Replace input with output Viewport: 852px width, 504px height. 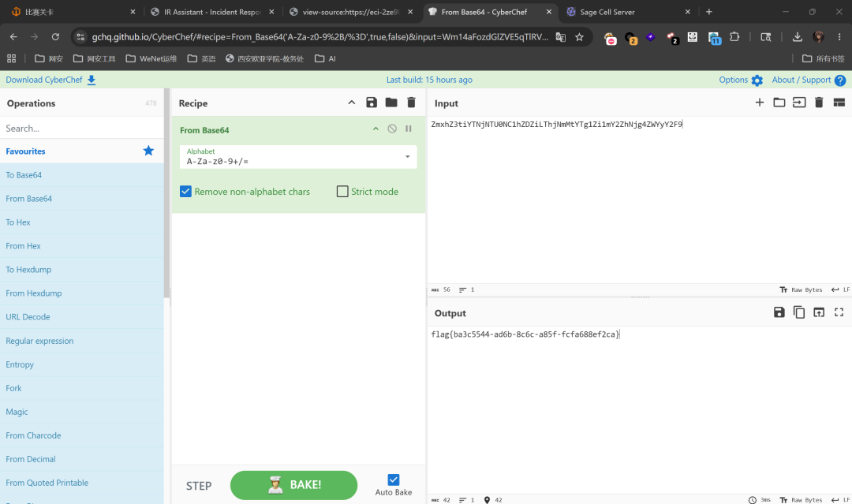click(819, 312)
